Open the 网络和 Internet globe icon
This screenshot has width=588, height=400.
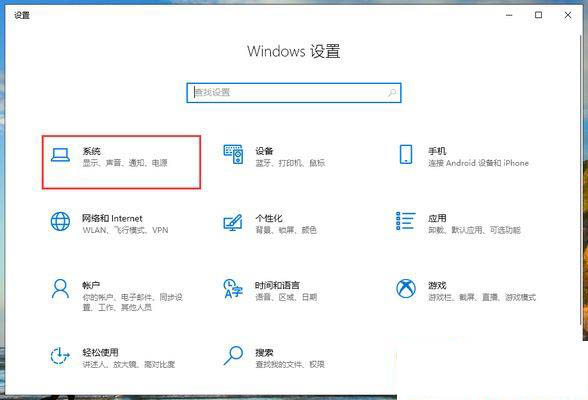[60, 221]
